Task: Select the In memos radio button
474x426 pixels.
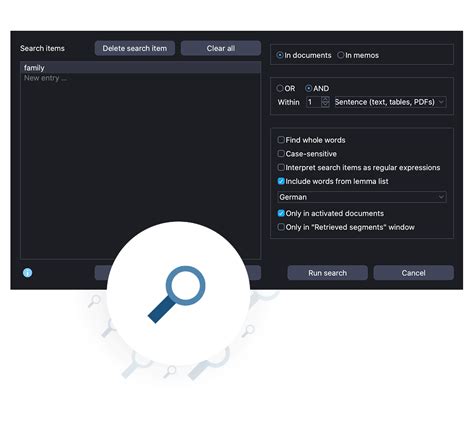Action: (340, 55)
